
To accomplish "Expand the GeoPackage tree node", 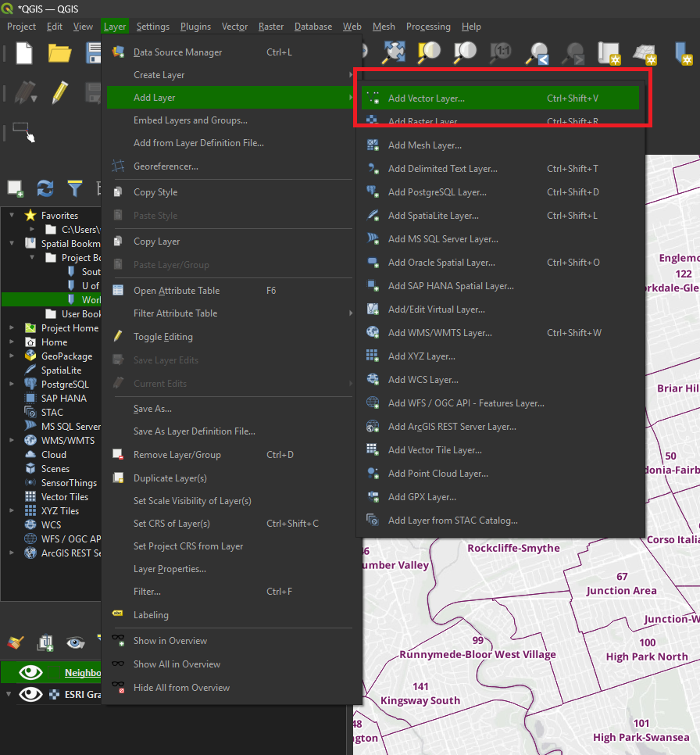I will (x=12, y=356).
